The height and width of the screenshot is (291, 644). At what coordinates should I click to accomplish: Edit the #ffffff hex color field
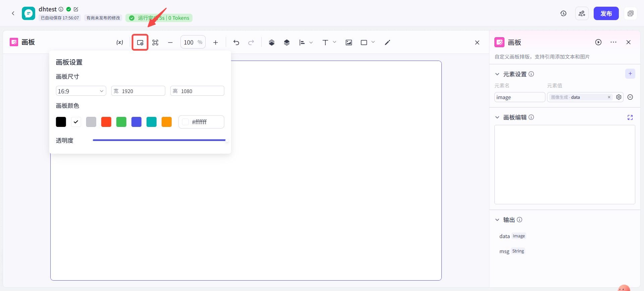[x=201, y=122]
